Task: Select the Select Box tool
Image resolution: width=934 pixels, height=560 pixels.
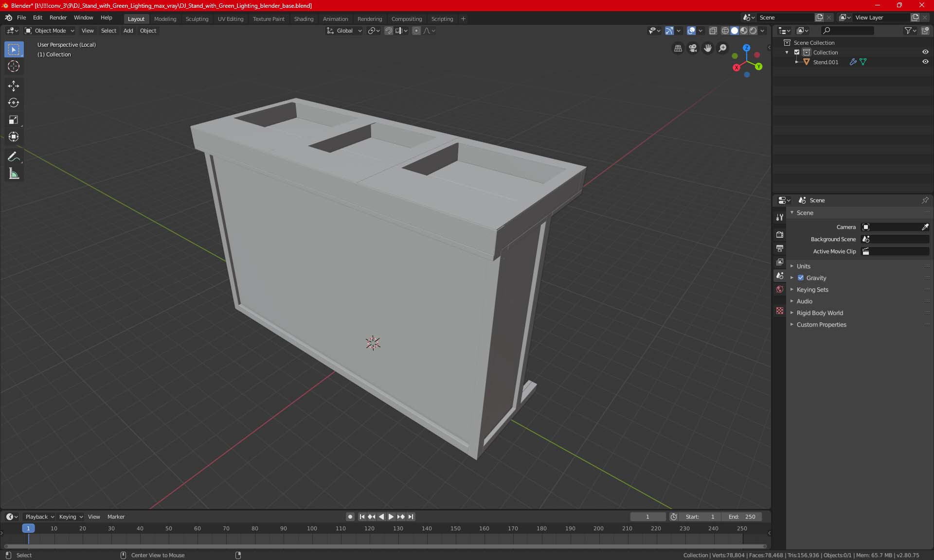Action: 14,50
